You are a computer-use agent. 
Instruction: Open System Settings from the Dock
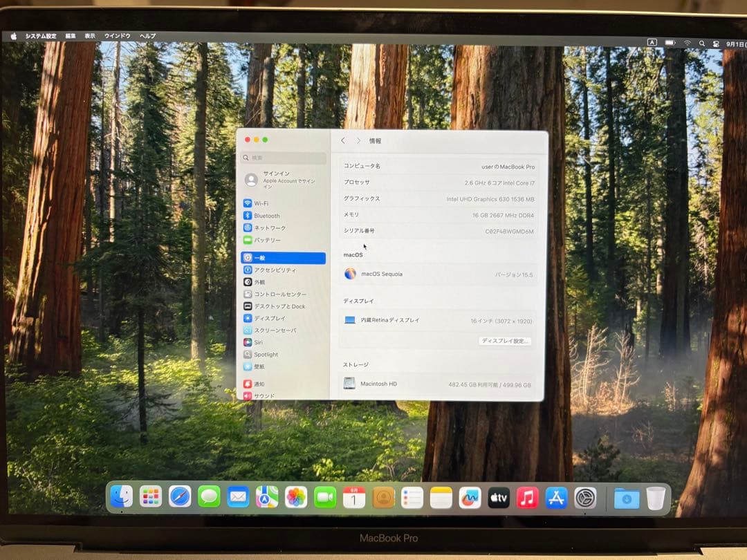586,498
